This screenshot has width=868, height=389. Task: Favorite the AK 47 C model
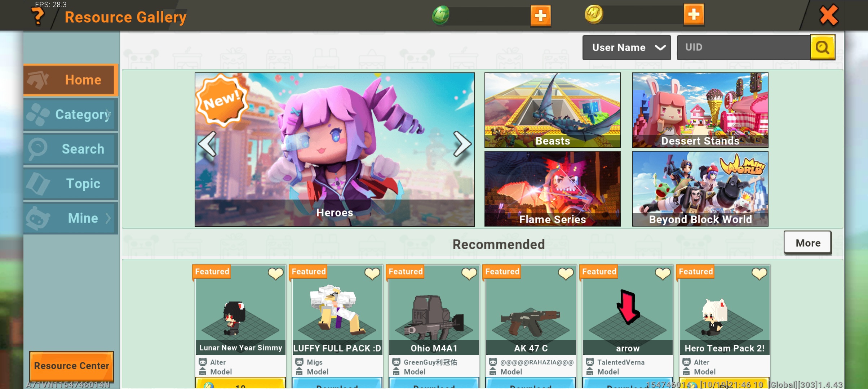(566, 274)
